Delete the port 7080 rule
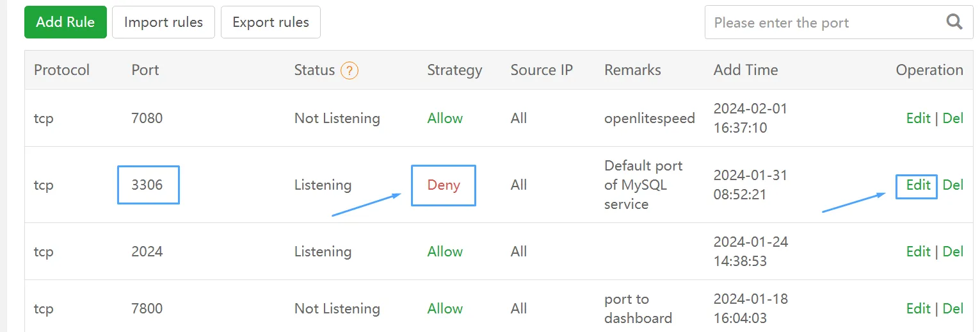980x332 pixels. [x=952, y=118]
